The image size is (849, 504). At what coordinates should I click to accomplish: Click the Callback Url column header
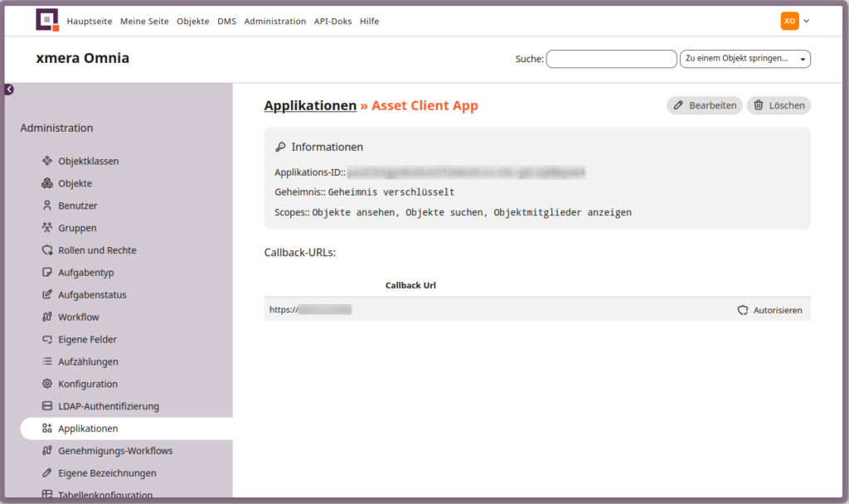(410, 285)
